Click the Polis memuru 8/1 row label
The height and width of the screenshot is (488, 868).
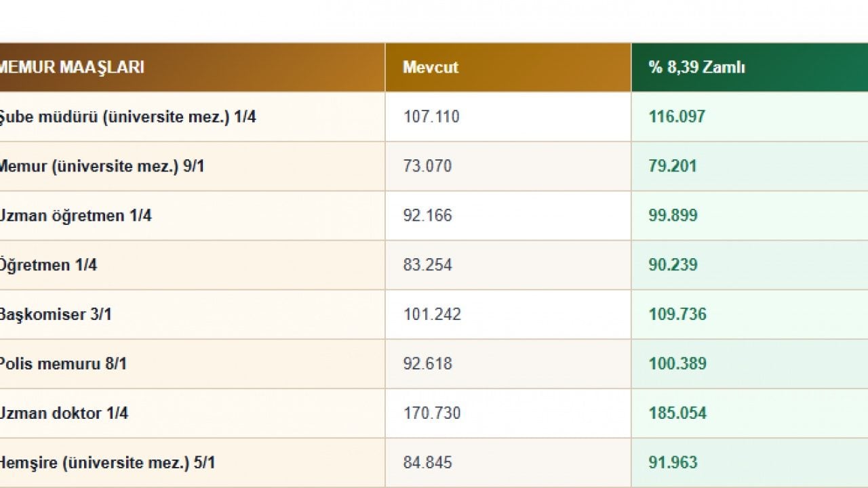click(x=63, y=364)
